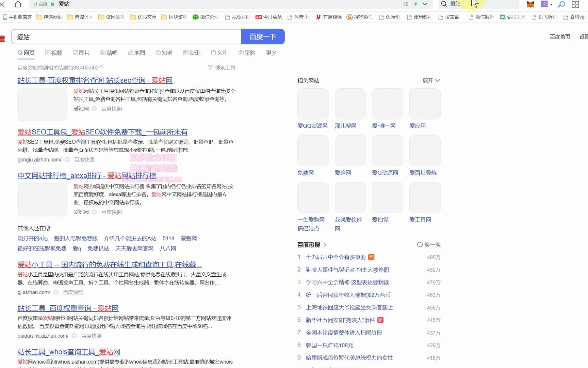Open 抖音-记 bookmark

(299, 17)
